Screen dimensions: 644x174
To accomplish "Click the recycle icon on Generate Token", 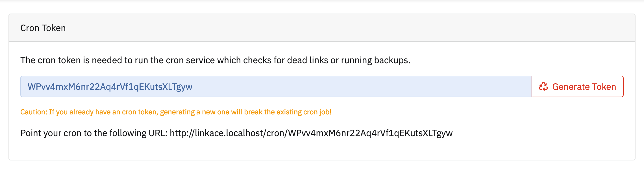I will tap(543, 86).
